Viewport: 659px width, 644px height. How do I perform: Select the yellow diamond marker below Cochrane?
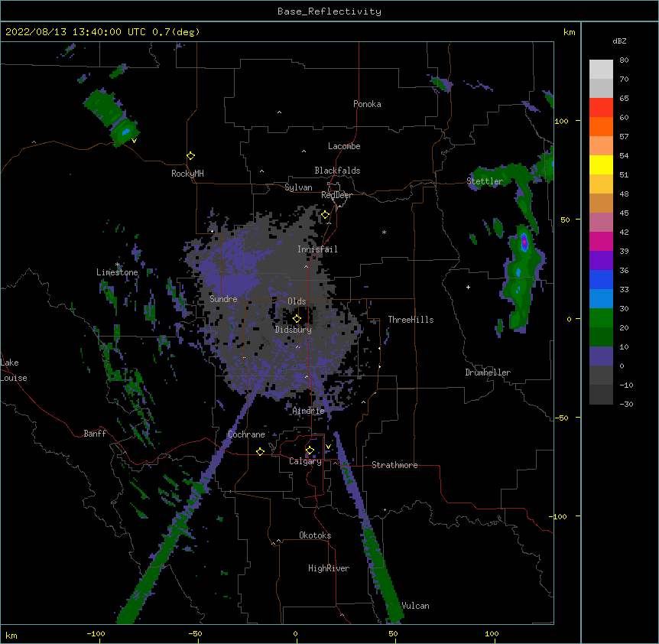tap(260, 451)
